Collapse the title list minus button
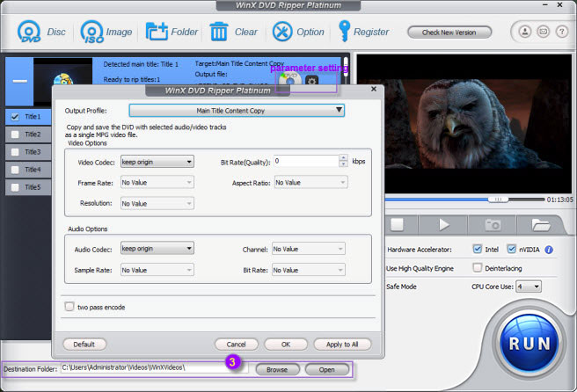Viewport: 577px width, 392px height. [19, 81]
